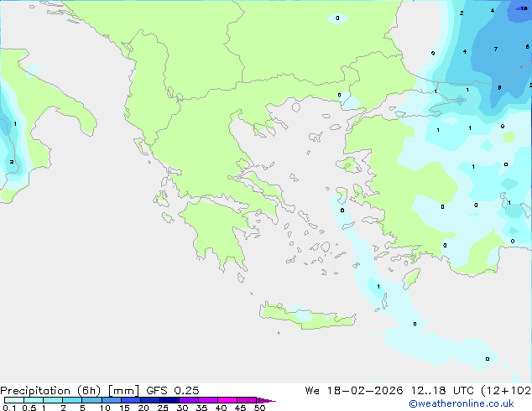
Task: Click the 0.1 mm lightest cyan legend swatch
Action: point(14,400)
